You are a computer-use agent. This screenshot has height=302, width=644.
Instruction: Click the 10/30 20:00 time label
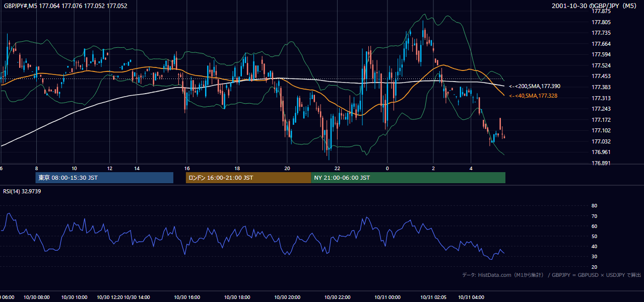coord(287,297)
